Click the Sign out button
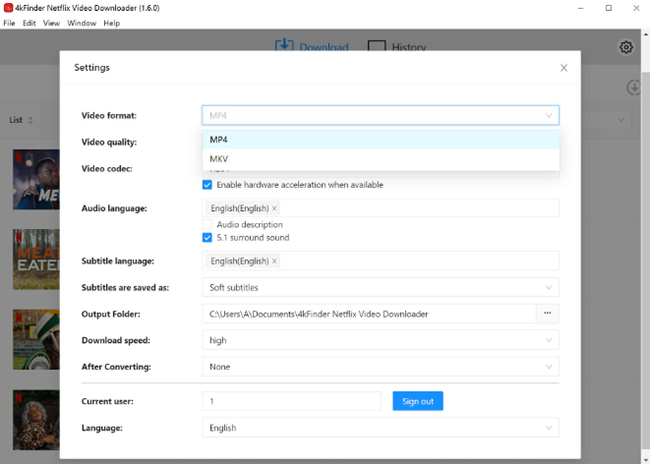Screen dimensions: 650x464 point(418,401)
